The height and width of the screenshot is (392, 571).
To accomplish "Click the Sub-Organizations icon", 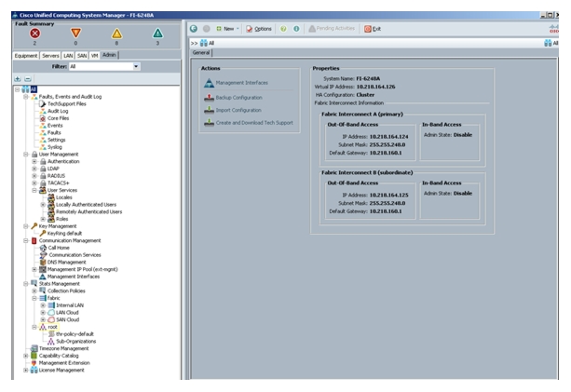I will coord(51,342).
